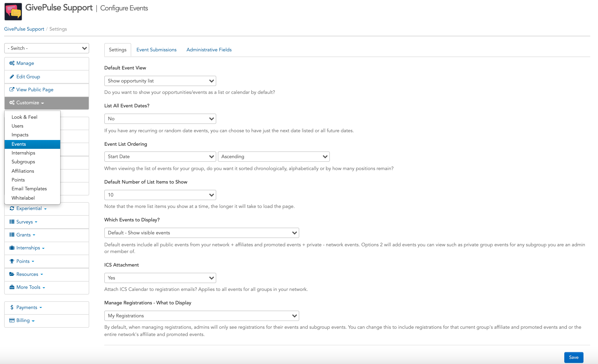
Task: Open the View Public Page link
Action: pyautogui.click(x=47, y=90)
